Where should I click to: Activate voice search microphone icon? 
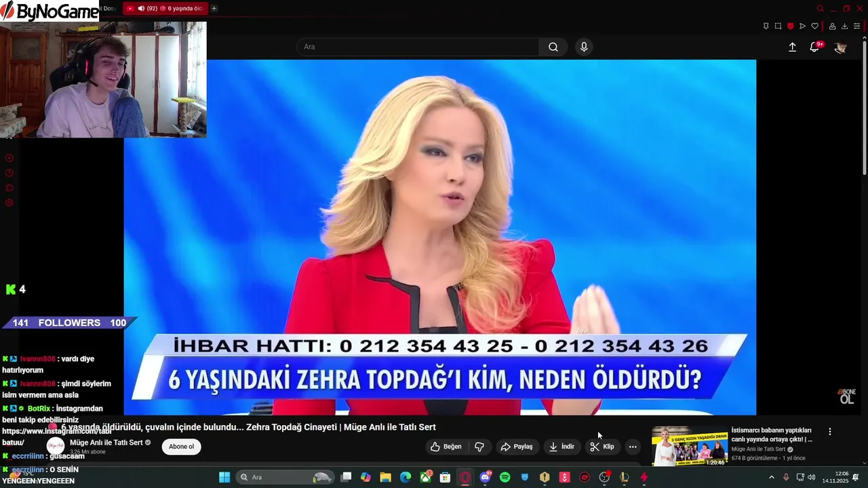[x=584, y=47]
